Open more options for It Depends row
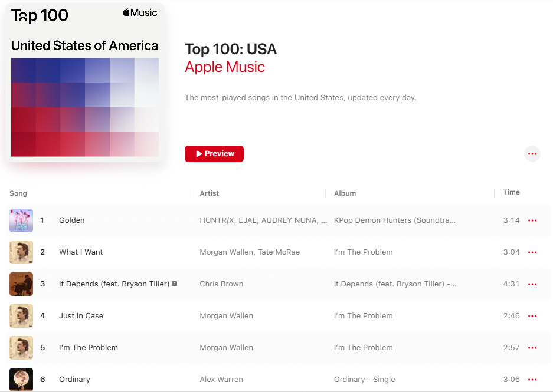The image size is (553, 392). (532, 284)
